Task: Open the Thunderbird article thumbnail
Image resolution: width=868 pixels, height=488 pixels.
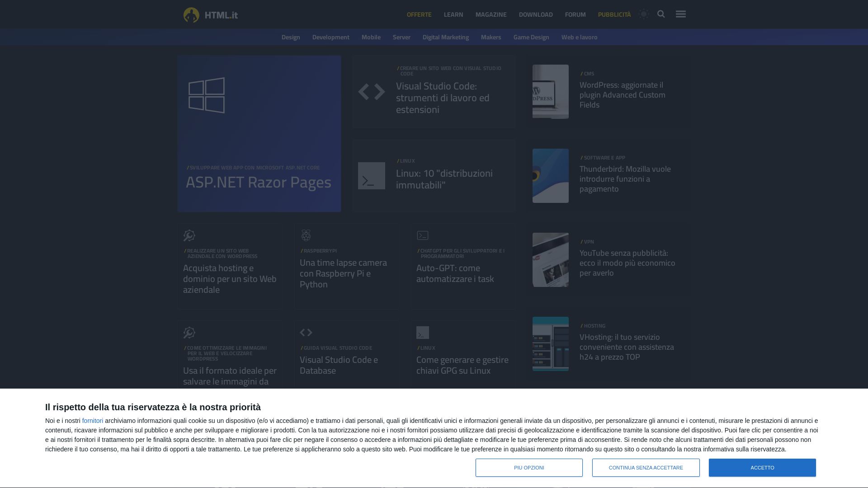Action: tap(551, 176)
